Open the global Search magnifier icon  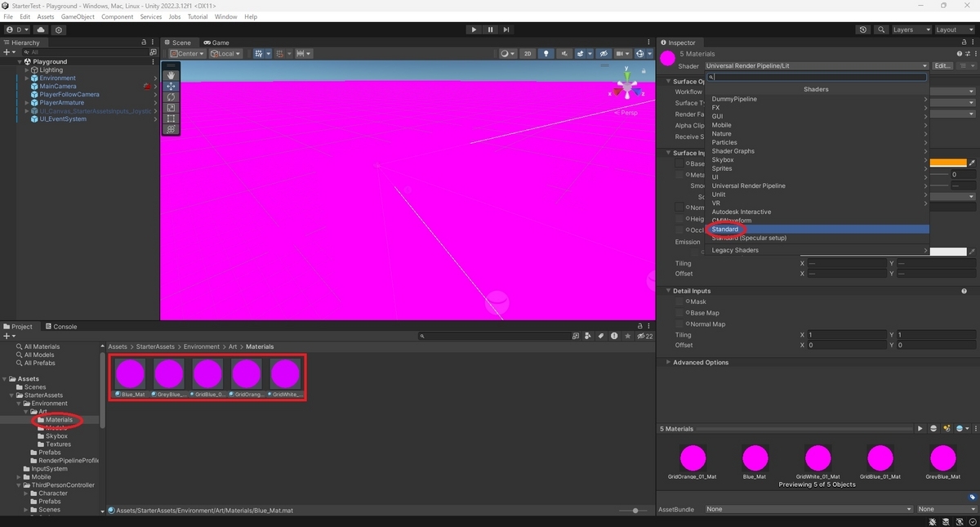881,29
